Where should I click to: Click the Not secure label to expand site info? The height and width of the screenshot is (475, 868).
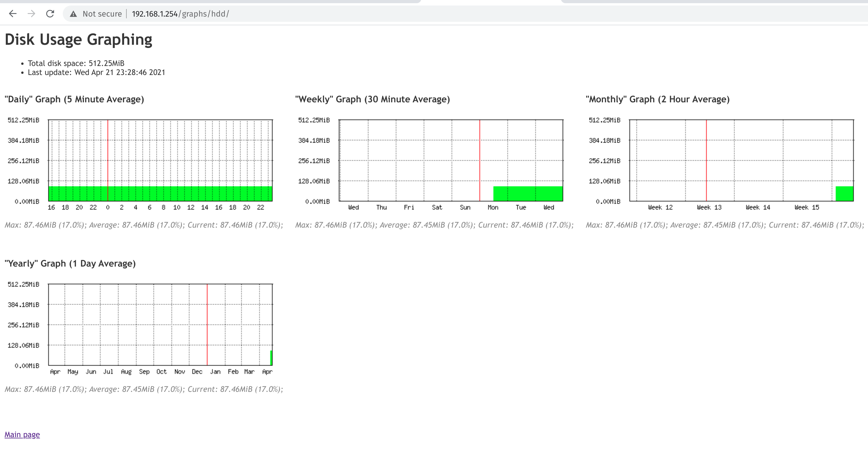(102, 14)
